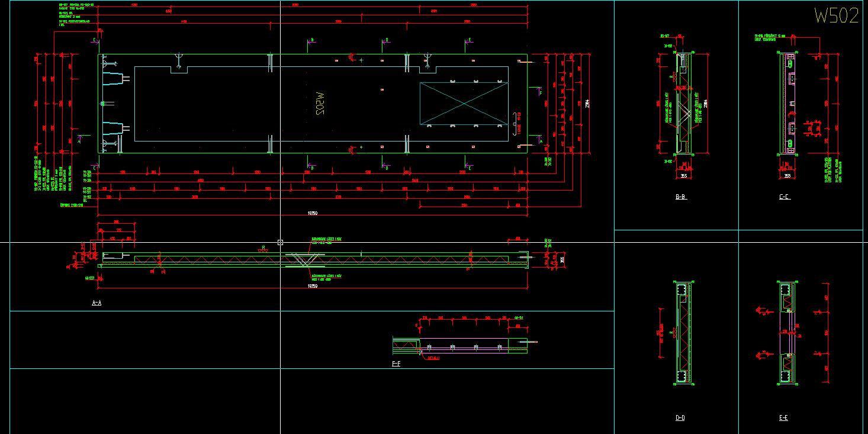Screen dimensions: 868x434
Task: Select the 355 width dimension under B-B
Action: coord(683,175)
